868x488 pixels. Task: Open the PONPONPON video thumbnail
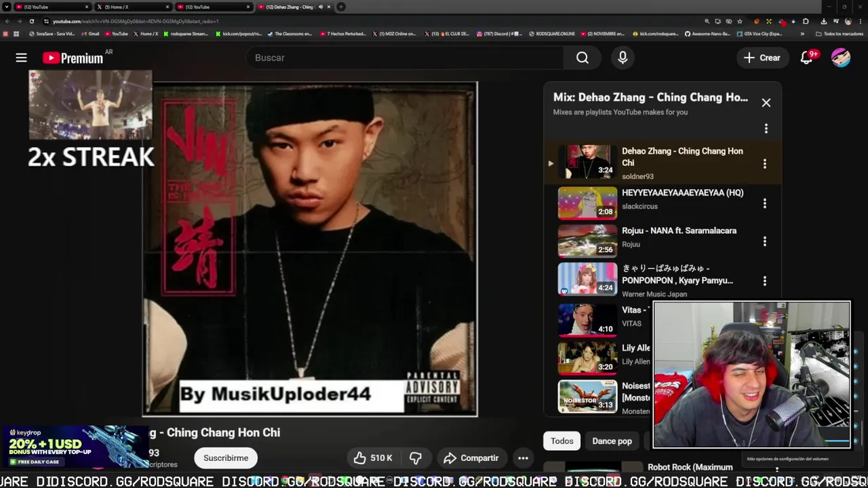pos(587,279)
